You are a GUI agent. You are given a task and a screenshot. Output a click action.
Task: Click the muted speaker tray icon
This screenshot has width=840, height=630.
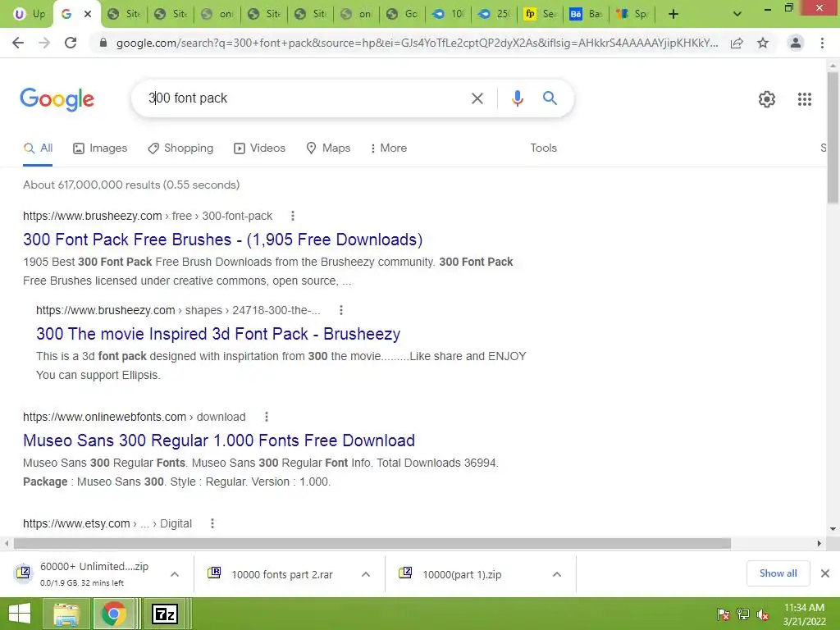pos(763,614)
